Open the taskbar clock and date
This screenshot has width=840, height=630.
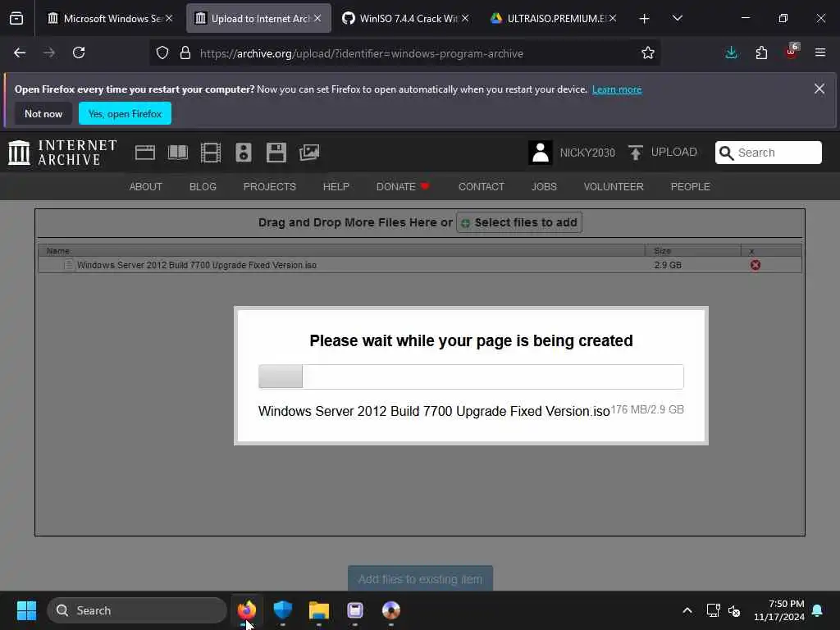click(779, 610)
